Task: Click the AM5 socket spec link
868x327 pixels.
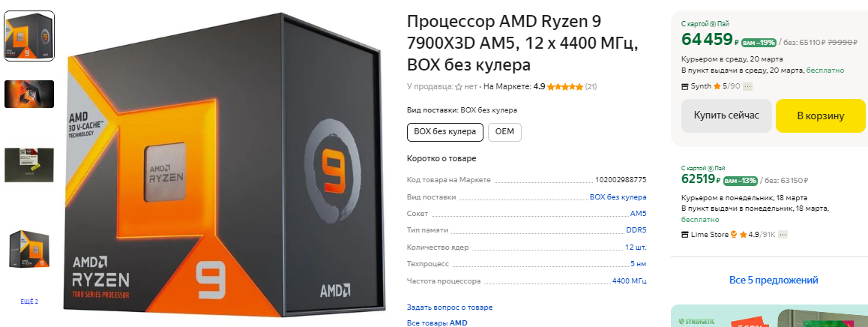Action: pos(639,214)
